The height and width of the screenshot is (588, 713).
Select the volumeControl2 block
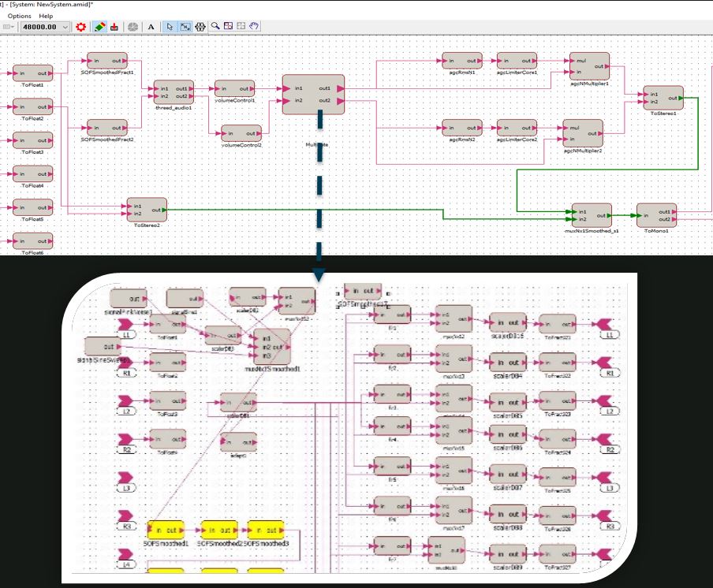(241, 133)
